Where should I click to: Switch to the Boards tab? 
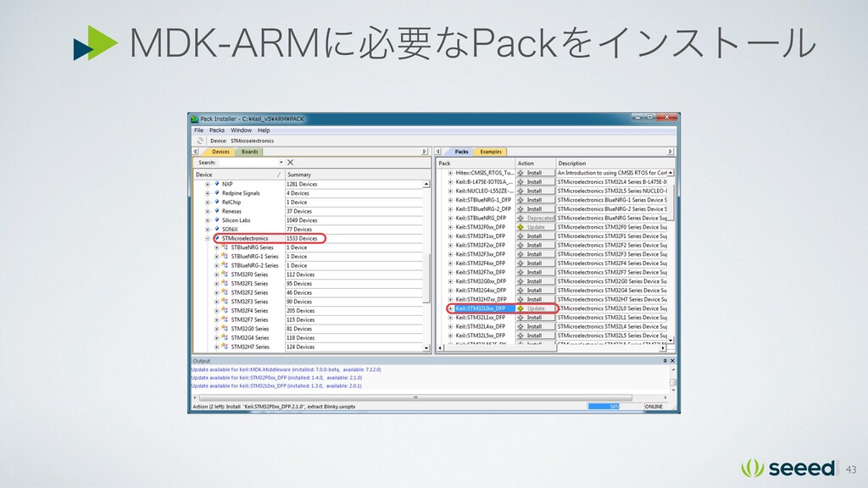250,152
